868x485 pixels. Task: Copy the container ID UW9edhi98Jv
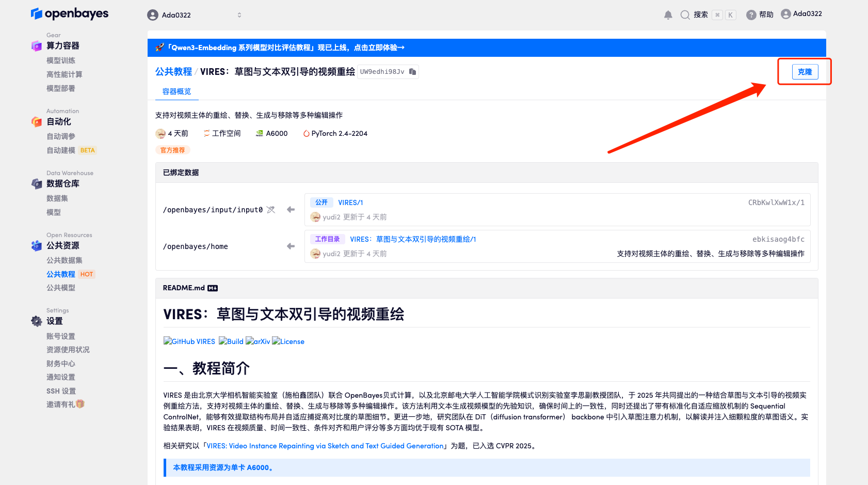[x=412, y=72]
